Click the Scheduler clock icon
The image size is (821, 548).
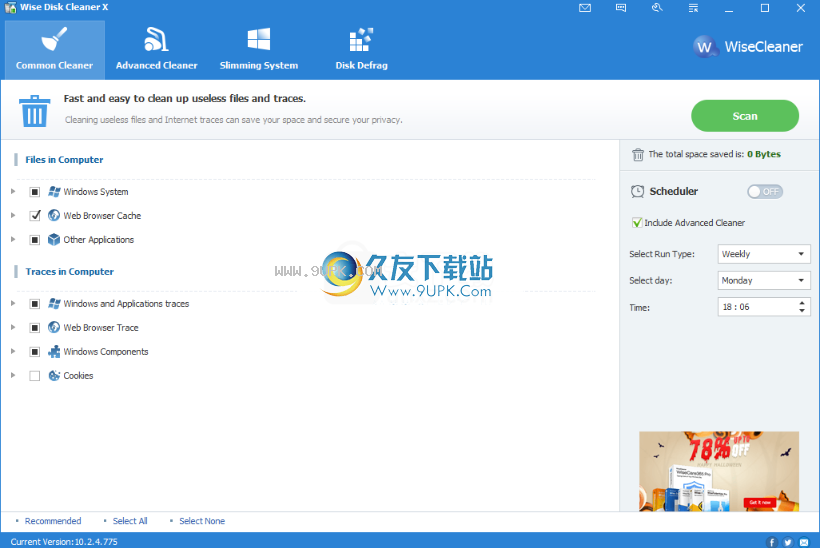pos(637,192)
